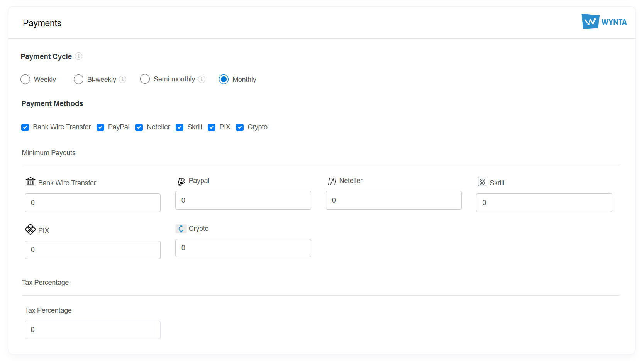Click the Paypal logo icon

[181, 181]
